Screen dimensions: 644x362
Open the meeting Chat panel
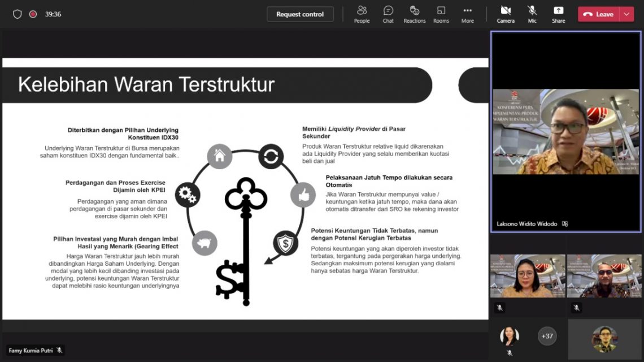pos(388,14)
